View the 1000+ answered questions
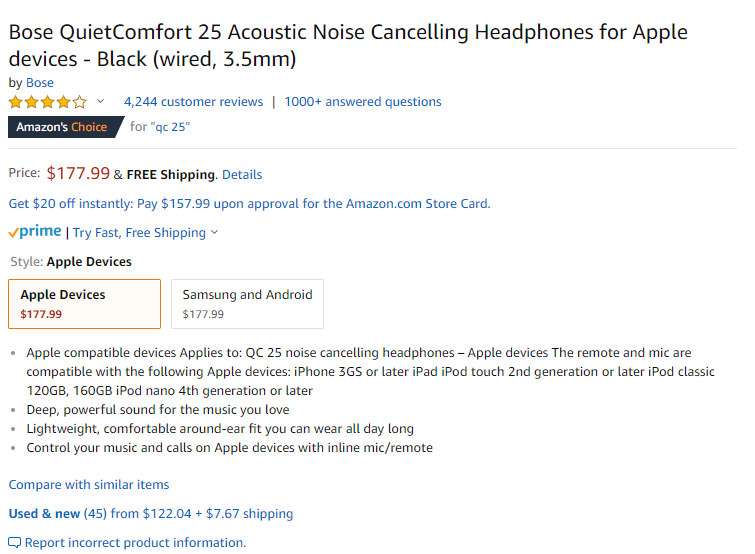The image size is (755, 554). 362,102
